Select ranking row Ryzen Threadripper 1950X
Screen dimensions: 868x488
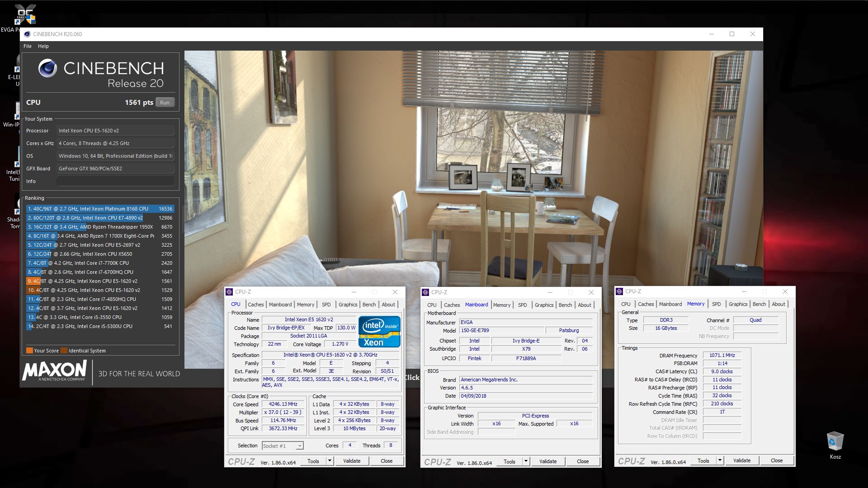tap(100, 227)
